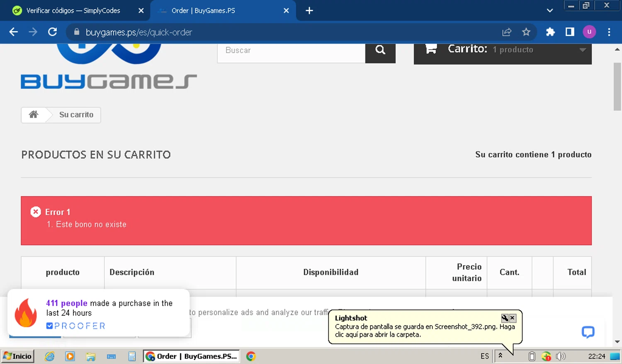This screenshot has height=364, width=622.
Task: Click the second Chrome taskbar icon
Action: coord(251,356)
